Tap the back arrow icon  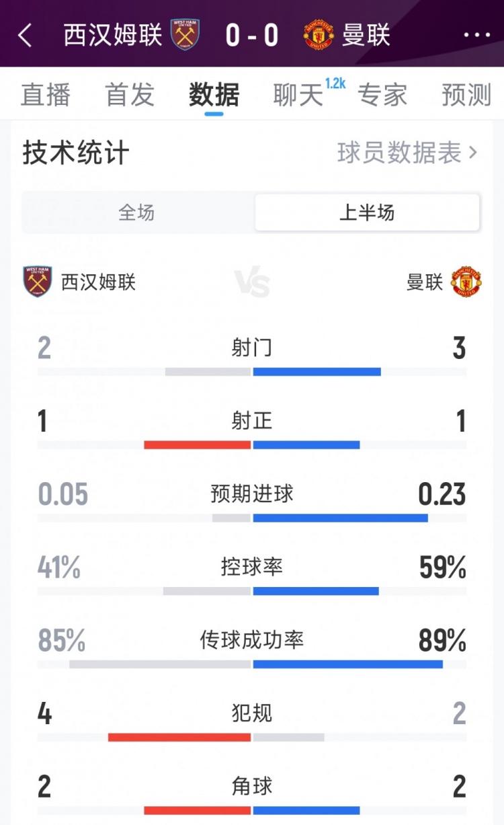click(26, 35)
